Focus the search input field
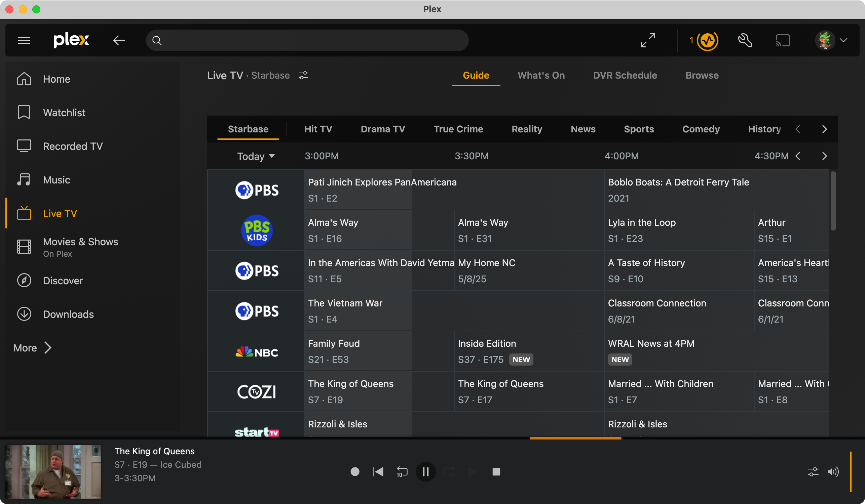Viewport: 865px width, 504px height. [x=307, y=40]
